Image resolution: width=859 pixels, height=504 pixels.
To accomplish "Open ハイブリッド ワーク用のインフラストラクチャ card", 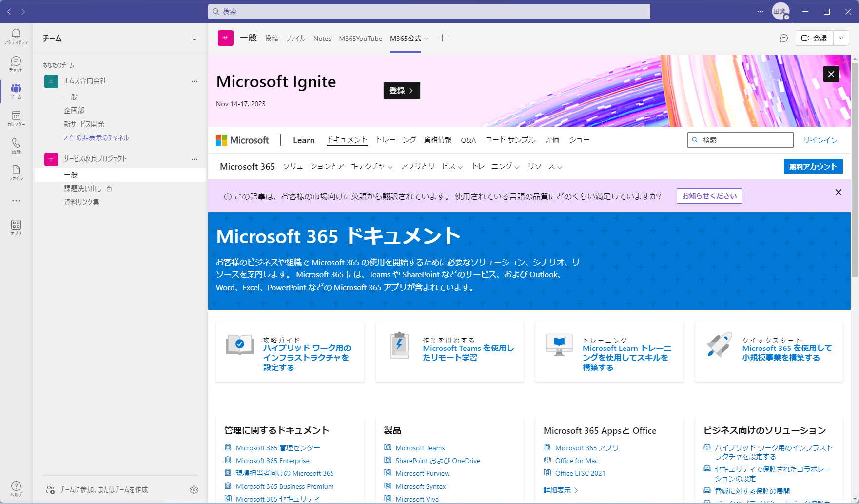I will 290,351.
